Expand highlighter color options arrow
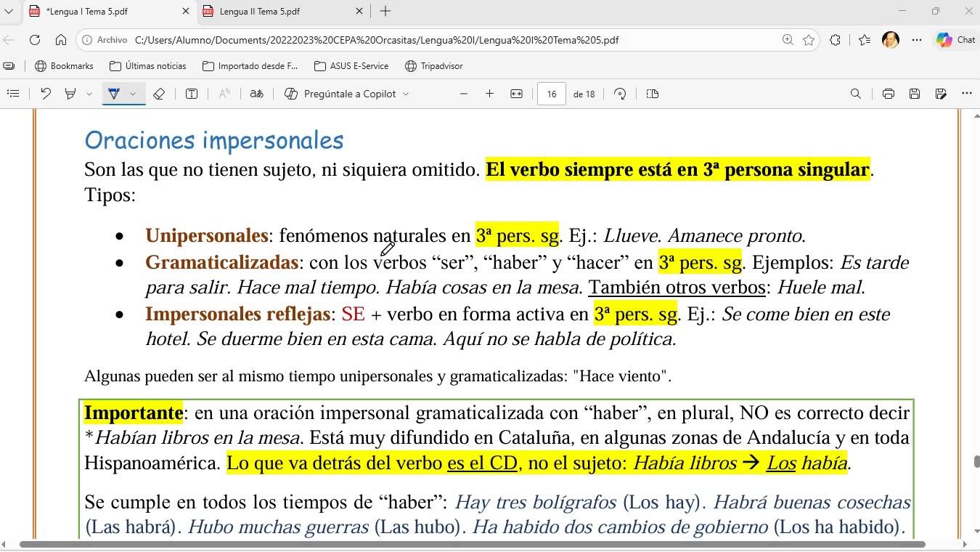The height and width of the screenshot is (552, 980). click(x=89, y=94)
